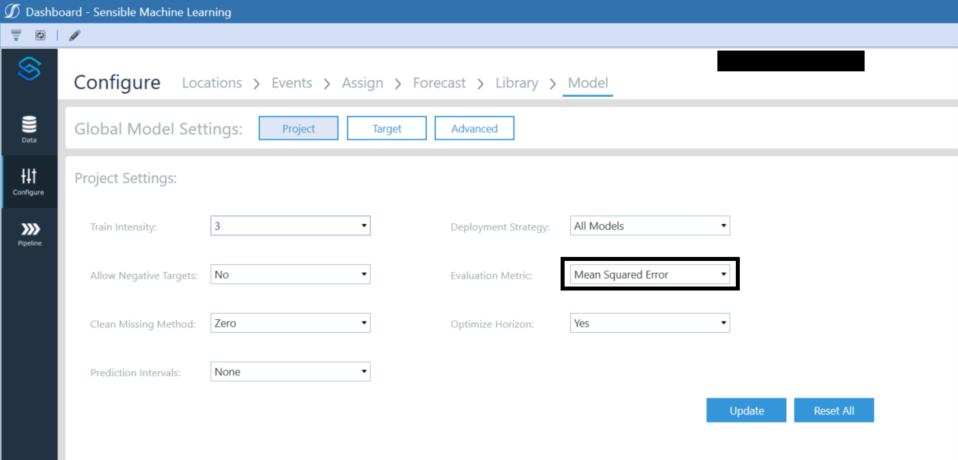958x460 pixels.
Task: Click the Deployment Strategy label
Action: [x=500, y=227]
